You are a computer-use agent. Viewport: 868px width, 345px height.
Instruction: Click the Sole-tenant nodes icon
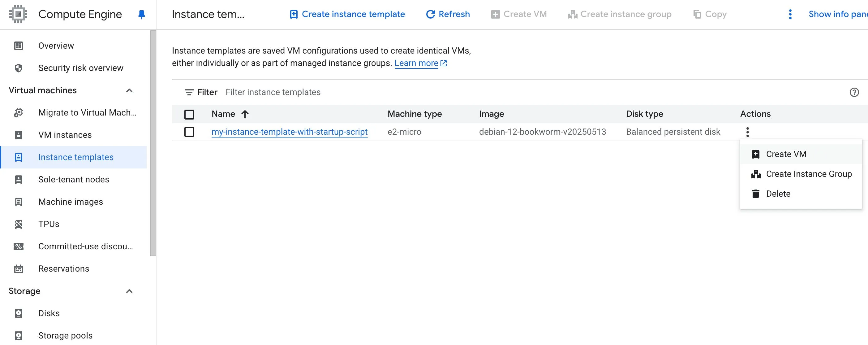(x=19, y=179)
